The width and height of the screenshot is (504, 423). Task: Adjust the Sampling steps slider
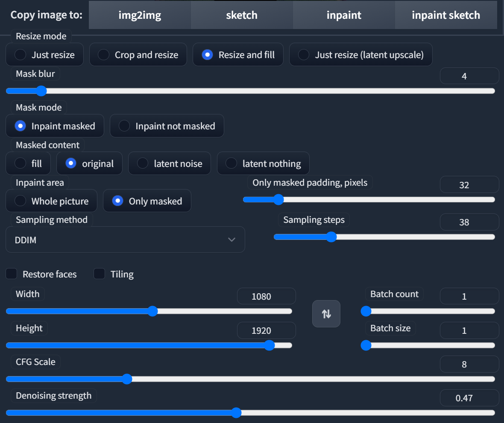pos(384,237)
